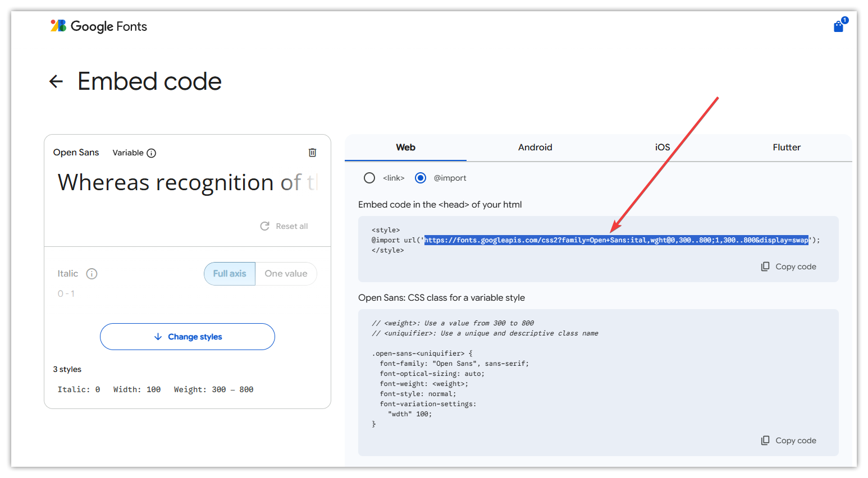Open the iOS tab
This screenshot has height=478, width=868.
pyautogui.click(x=663, y=148)
